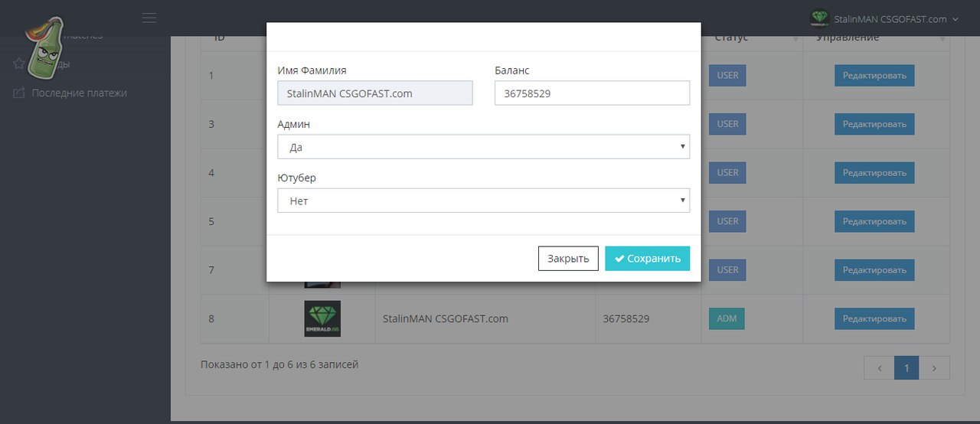
Task: Click the hamburger menu icon
Action: (x=149, y=18)
